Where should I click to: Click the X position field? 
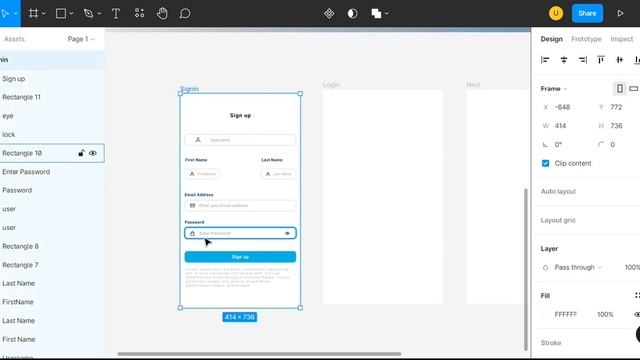click(562, 107)
